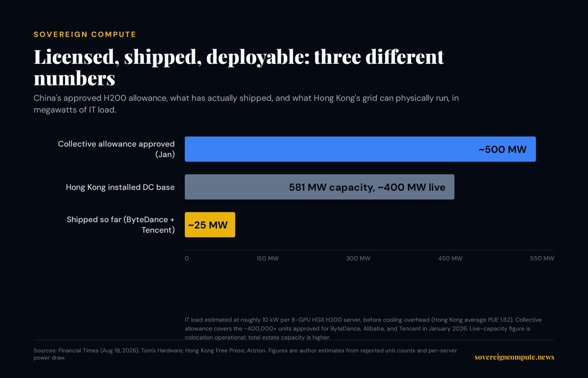
Task: Click the blue ~500 MW bar
Action: point(360,149)
